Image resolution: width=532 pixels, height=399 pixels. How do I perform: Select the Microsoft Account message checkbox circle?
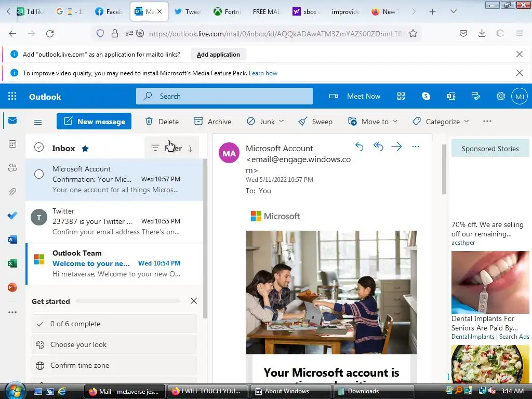click(x=39, y=174)
